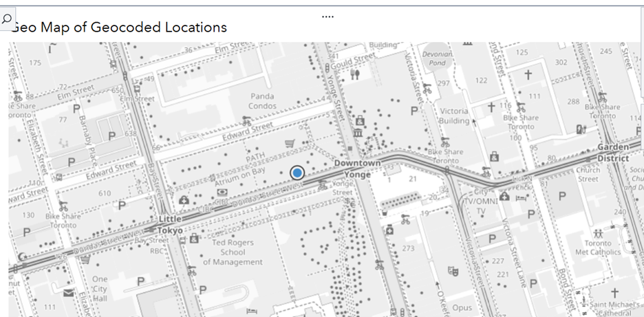Click the Little Tokyo neighborhood label
Image resolution: width=644 pixels, height=317 pixels.
pyautogui.click(x=166, y=224)
